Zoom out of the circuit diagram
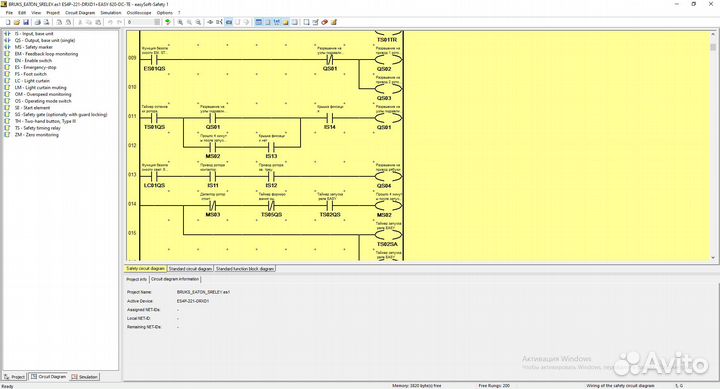 tap(198, 22)
